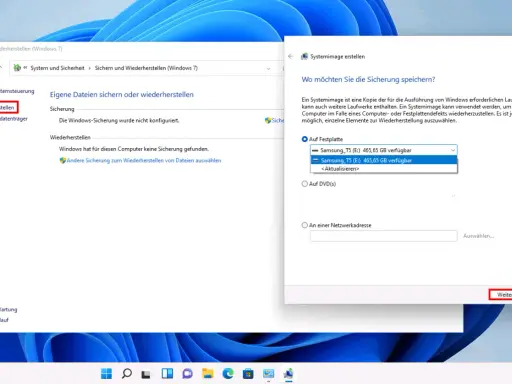The image size is (512, 384).
Task: Choose <Aktualisieren> in the drive list
Action: pos(384,169)
